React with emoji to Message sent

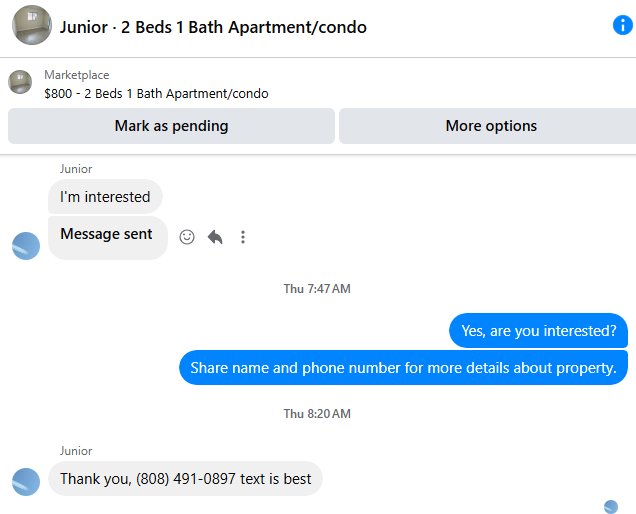[x=187, y=237]
